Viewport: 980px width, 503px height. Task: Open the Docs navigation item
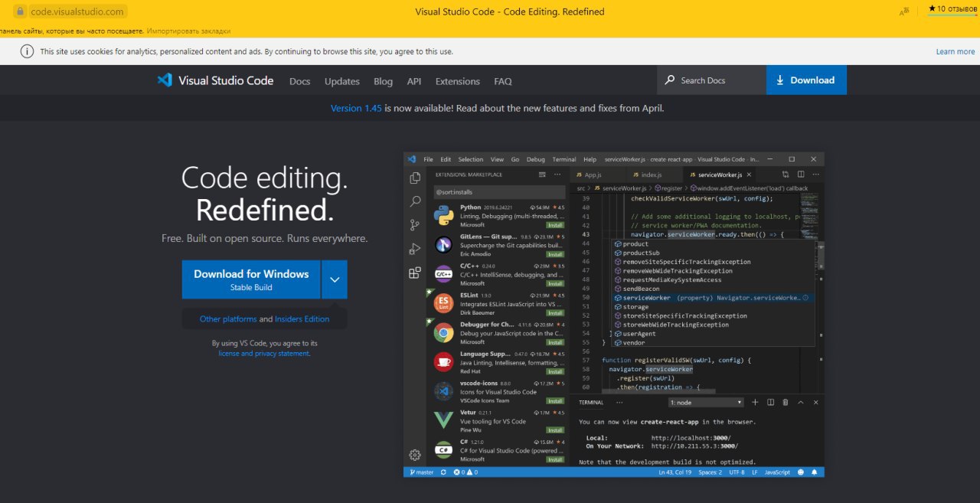click(300, 81)
